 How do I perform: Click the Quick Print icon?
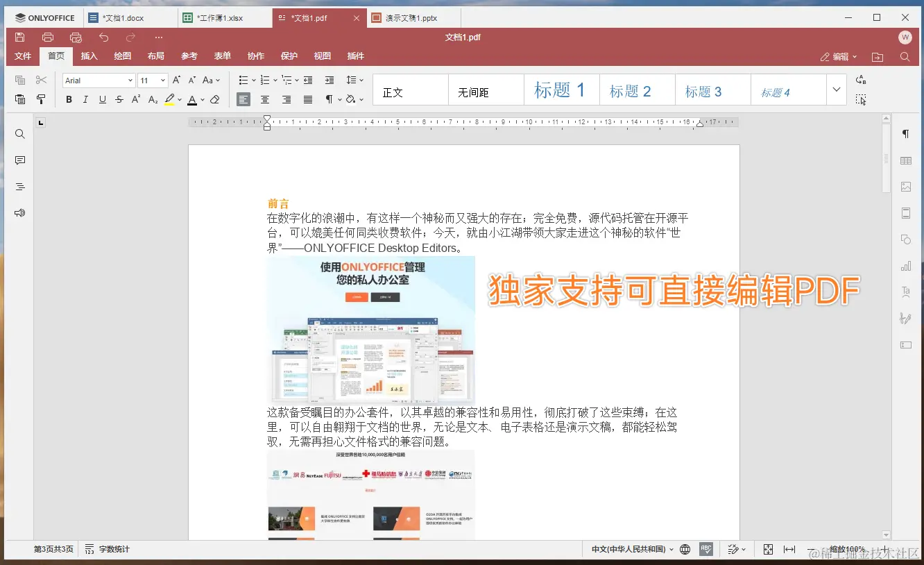pyautogui.click(x=76, y=37)
